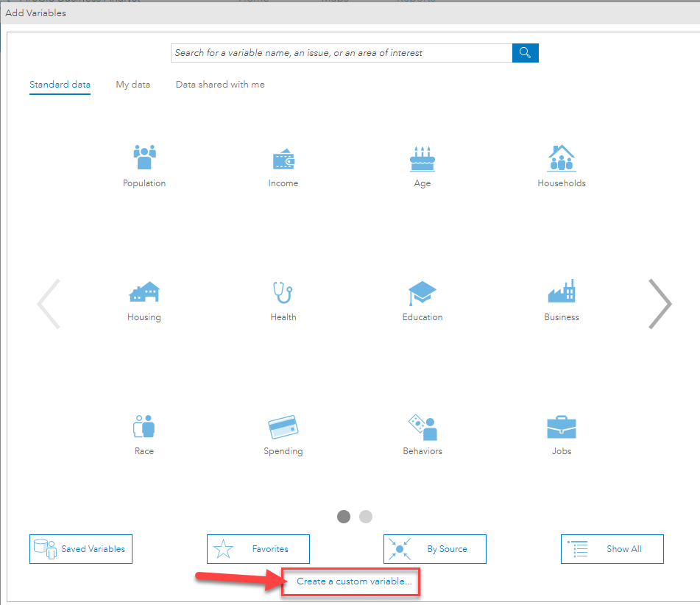Open the Saved Variables list
The height and width of the screenshot is (605, 700).
click(80, 548)
